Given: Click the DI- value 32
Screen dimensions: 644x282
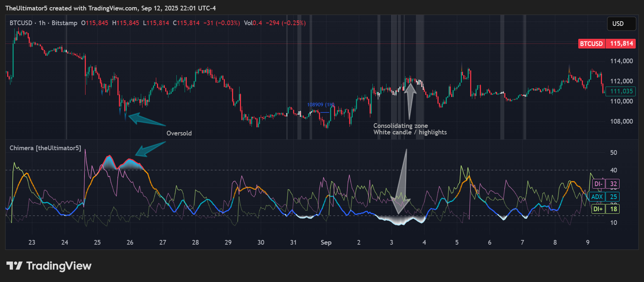Looking at the screenshot, I should click(x=613, y=184).
